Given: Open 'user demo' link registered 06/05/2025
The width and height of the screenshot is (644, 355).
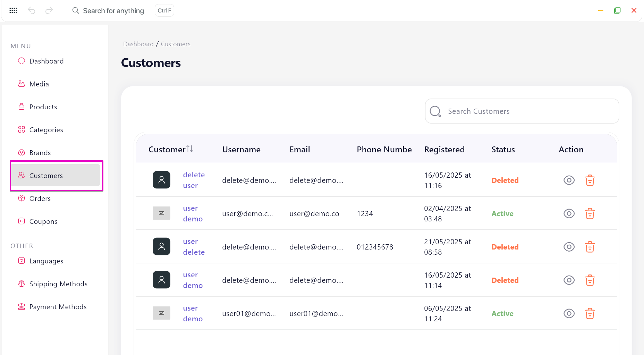Looking at the screenshot, I should point(193,313).
